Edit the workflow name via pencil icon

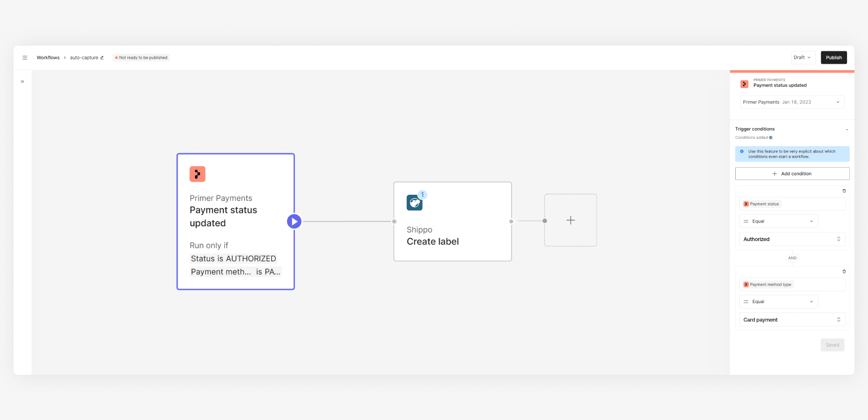[102, 58]
